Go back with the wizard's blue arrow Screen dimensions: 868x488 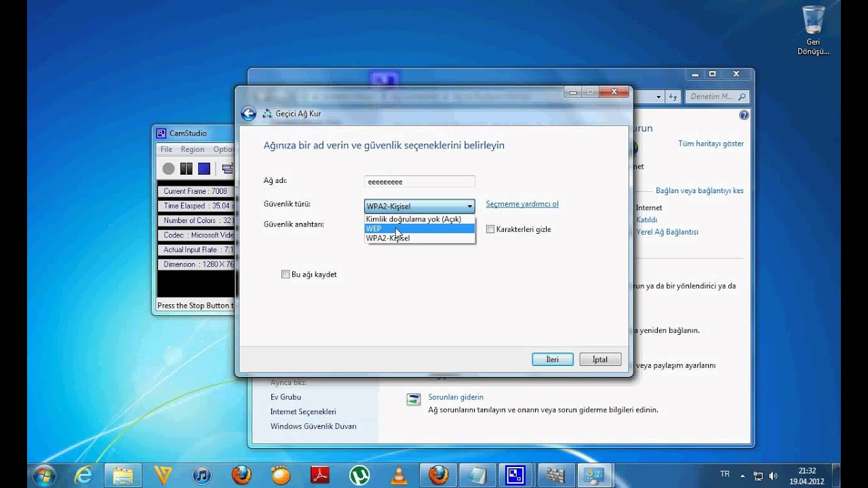(249, 114)
